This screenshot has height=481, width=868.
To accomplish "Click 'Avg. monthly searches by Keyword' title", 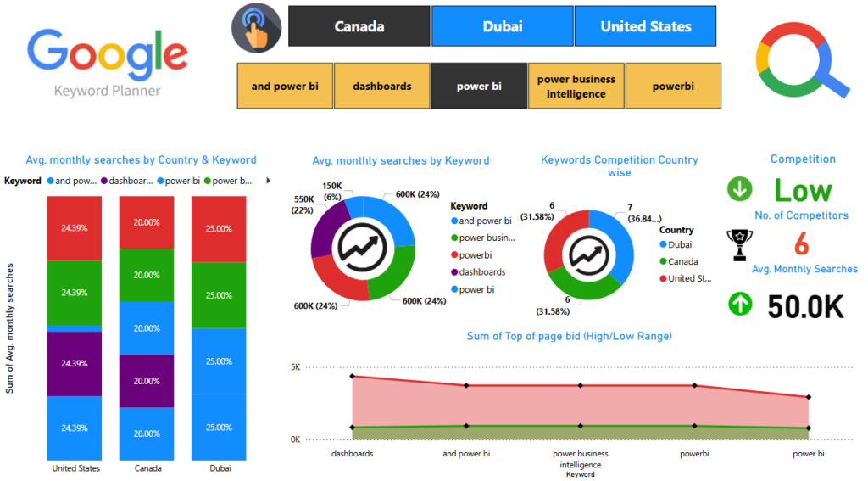I will click(x=401, y=160).
